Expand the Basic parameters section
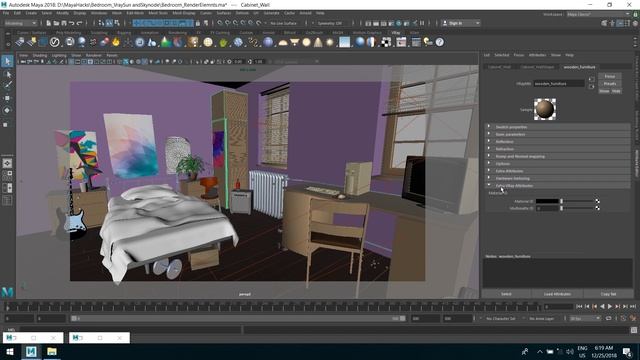 point(557,134)
